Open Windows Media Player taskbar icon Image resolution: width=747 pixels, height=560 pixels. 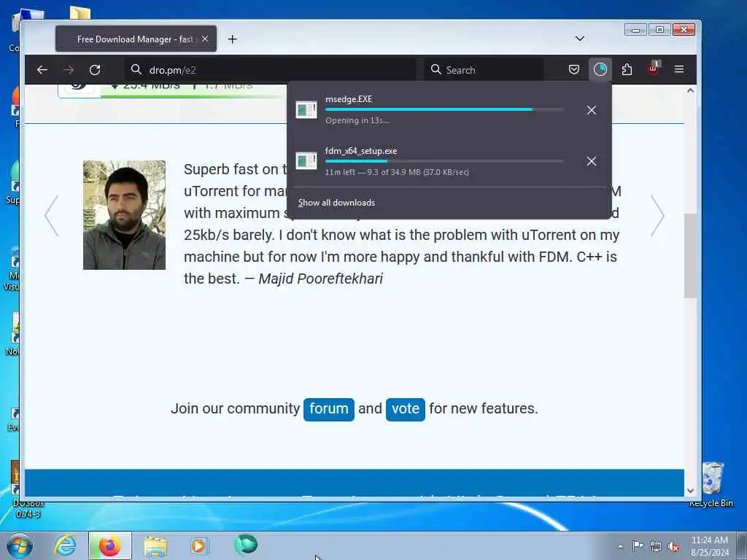(200, 545)
